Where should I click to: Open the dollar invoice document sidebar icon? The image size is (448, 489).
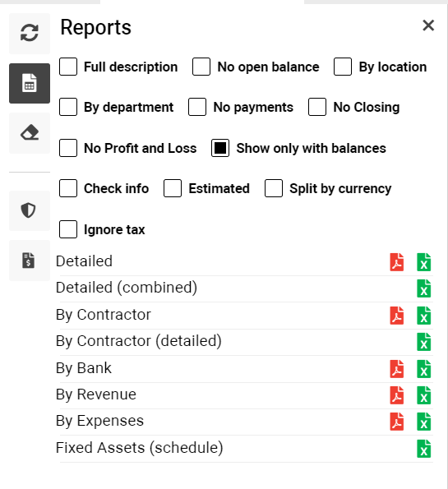click(x=30, y=261)
